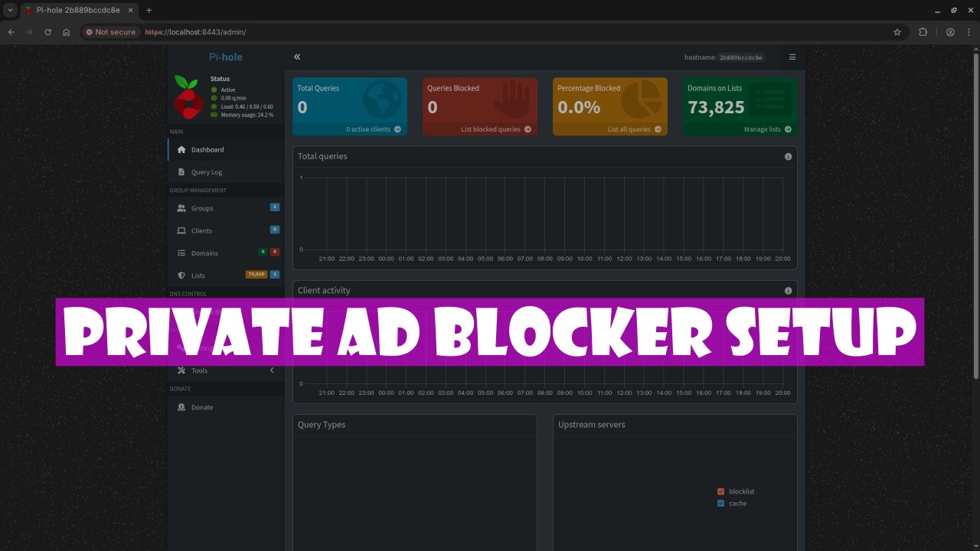This screenshot has height=551, width=980.
Task: Click arrow icon beside Manage lists
Action: point(788,129)
